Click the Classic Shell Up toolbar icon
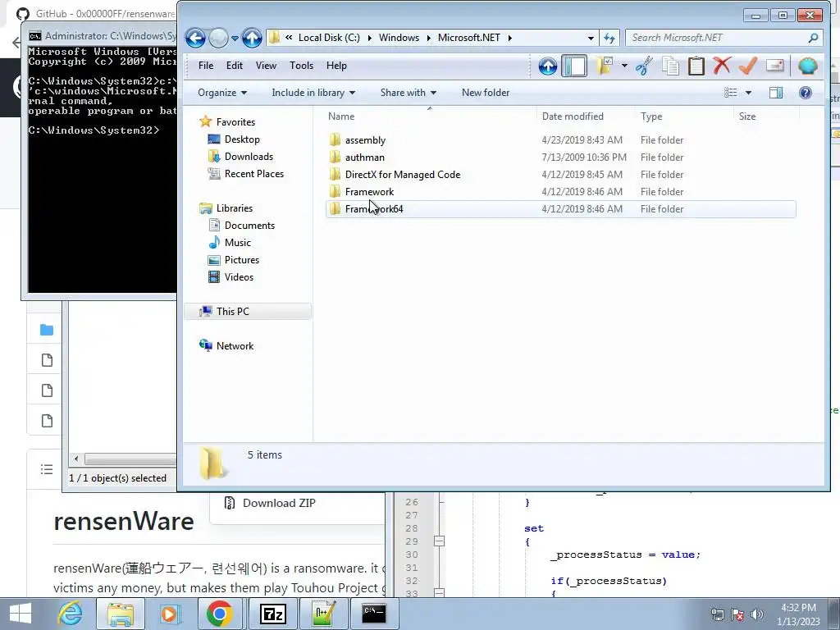This screenshot has height=630, width=840. click(547, 66)
